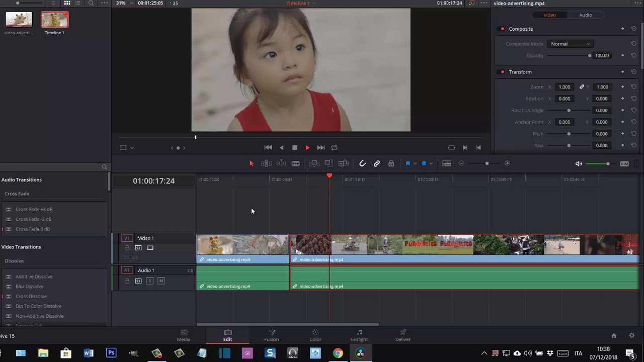This screenshot has width=644, height=362.
Task: Open the Color page
Action: tap(315, 335)
